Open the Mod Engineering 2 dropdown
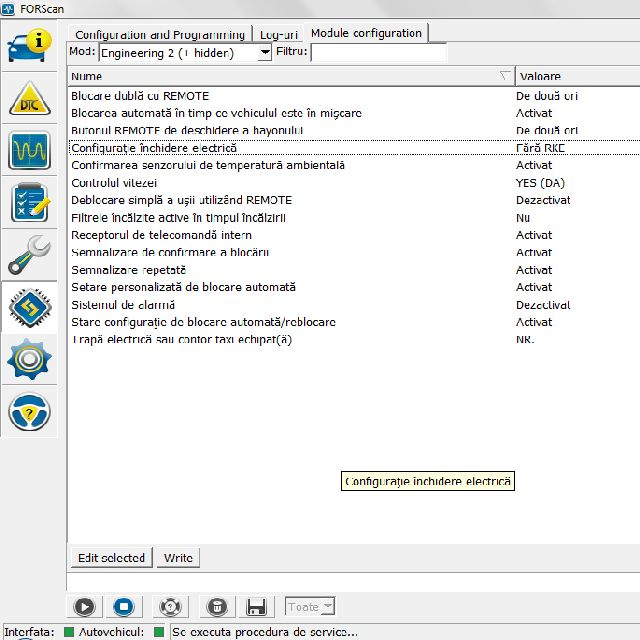 tap(265, 53)
